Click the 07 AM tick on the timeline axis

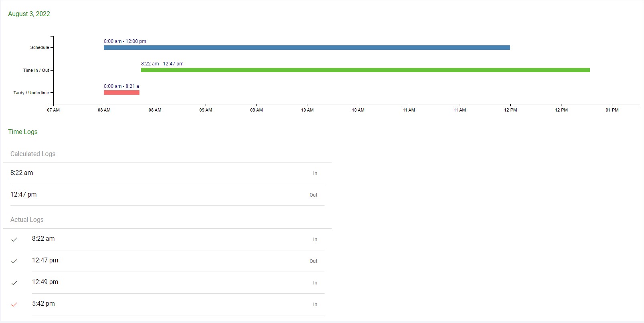(x=53, y=110)
